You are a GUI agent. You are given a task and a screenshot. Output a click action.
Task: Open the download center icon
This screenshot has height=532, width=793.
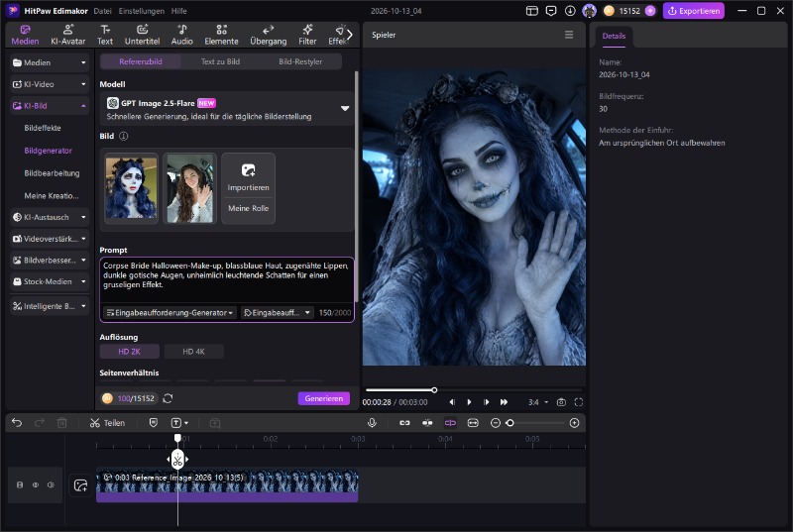pyautogui.click(x=570, y=11)
